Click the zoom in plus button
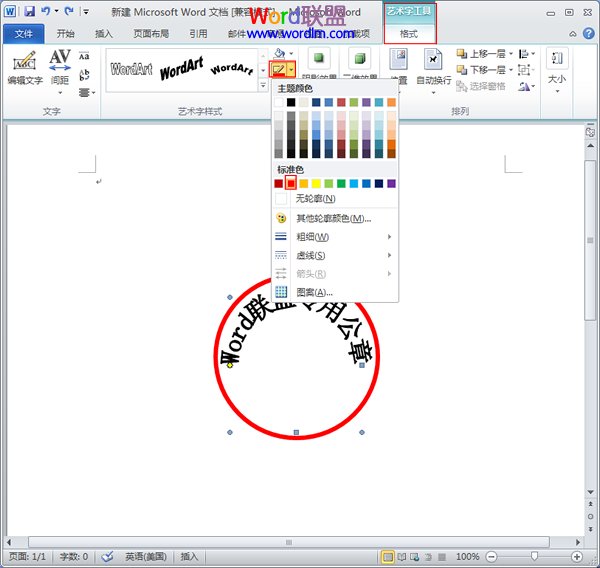This screenshot has height=568, width=600. click(576, 557)
